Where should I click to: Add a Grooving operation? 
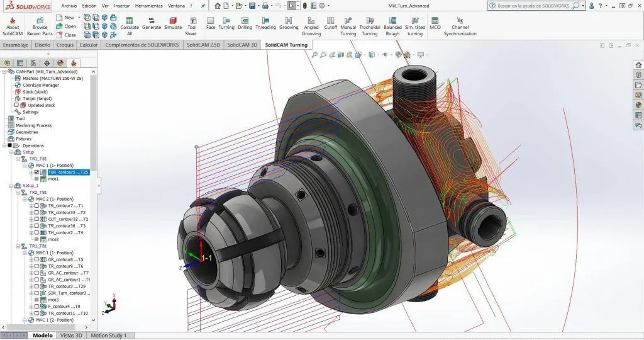[289, 23]
